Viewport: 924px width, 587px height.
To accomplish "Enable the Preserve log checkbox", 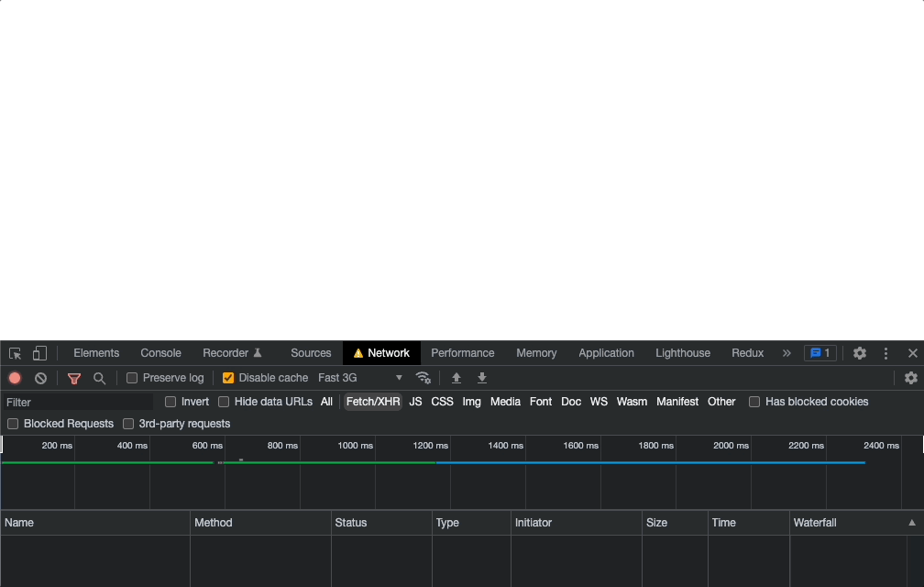I will [x=132, y=378].
